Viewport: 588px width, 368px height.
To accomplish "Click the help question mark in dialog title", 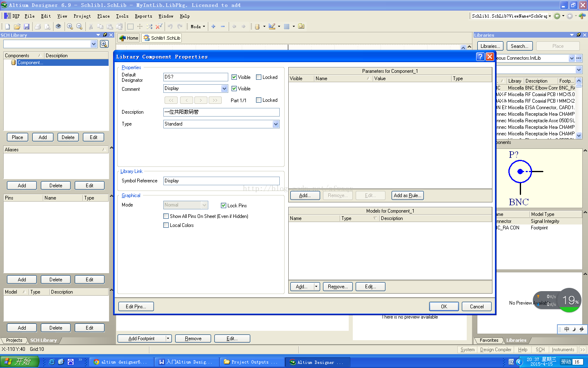I will click(480, 57).
